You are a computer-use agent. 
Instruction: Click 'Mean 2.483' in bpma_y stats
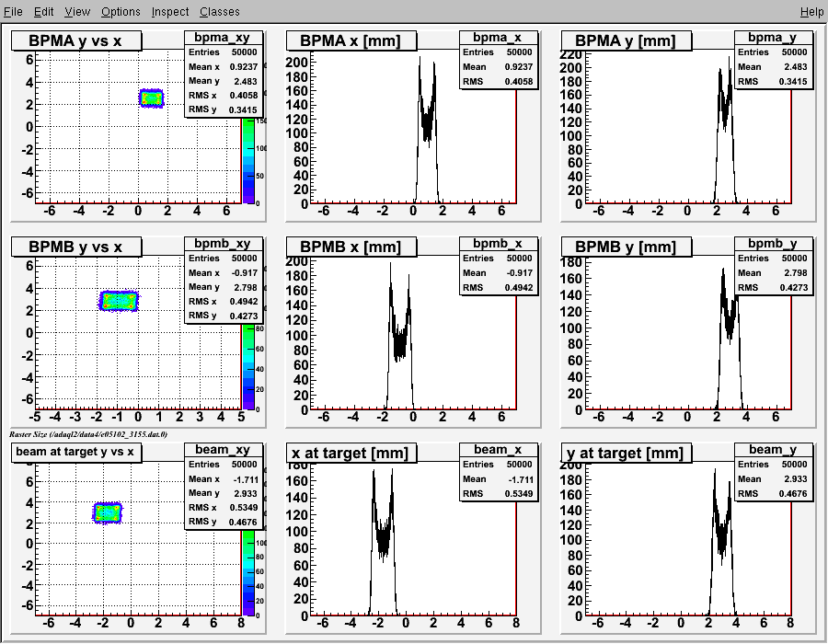pos(773,67)
